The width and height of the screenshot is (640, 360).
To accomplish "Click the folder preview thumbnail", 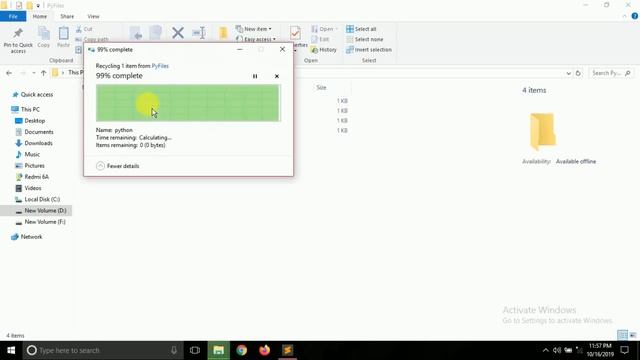I will [542, 131].
